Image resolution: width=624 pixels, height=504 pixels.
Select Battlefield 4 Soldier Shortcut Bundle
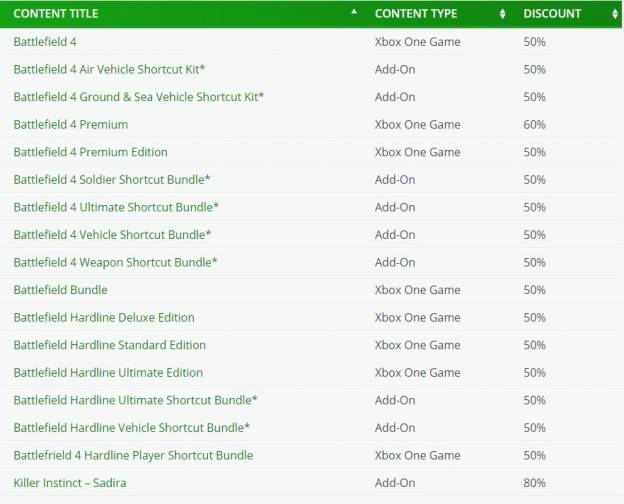[112, 180]
